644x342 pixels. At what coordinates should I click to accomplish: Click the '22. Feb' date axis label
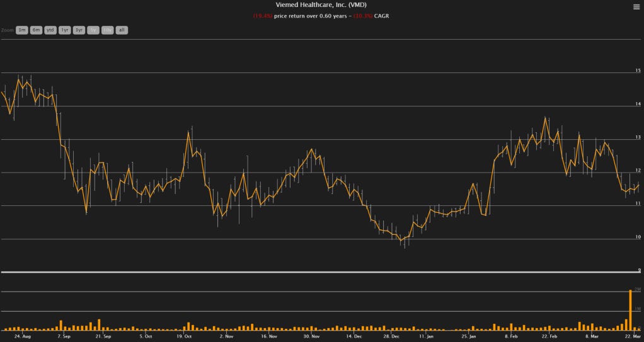coord(549,336)
